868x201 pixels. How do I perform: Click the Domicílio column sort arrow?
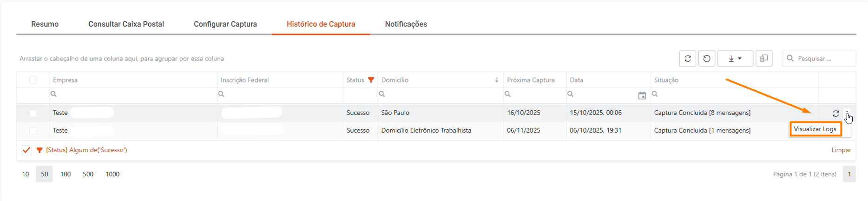[x=497, y=80]
